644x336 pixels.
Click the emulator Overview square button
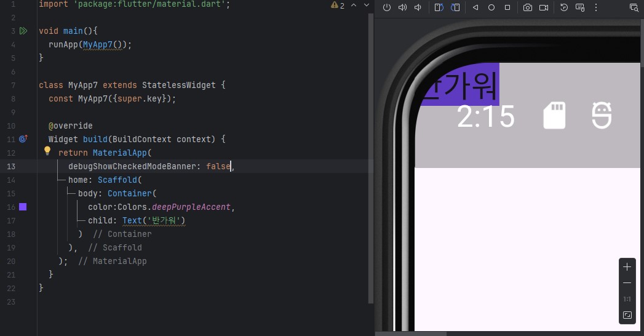[x=507, y=7]
